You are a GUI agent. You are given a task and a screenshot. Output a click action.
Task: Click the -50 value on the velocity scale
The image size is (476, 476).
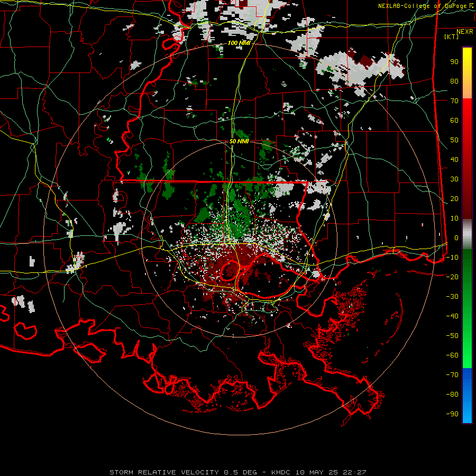[x=452, y=336]
